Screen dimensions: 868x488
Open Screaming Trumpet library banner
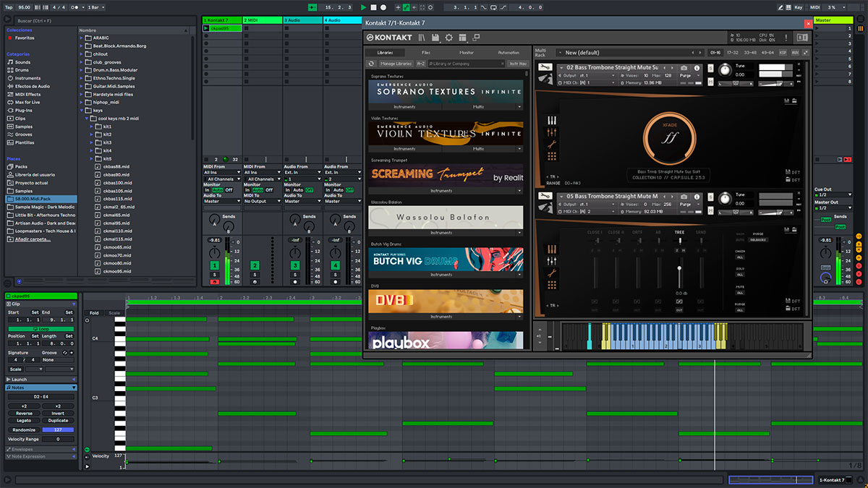446,176
